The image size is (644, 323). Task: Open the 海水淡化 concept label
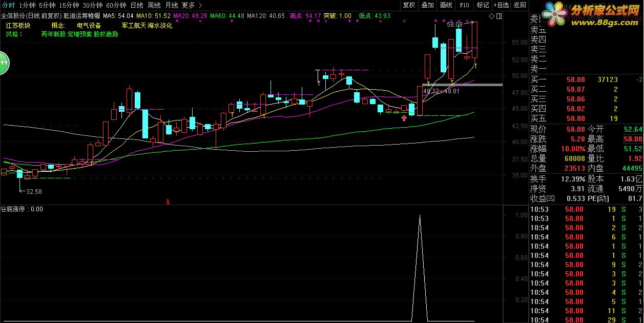click(x=160, y=25)
